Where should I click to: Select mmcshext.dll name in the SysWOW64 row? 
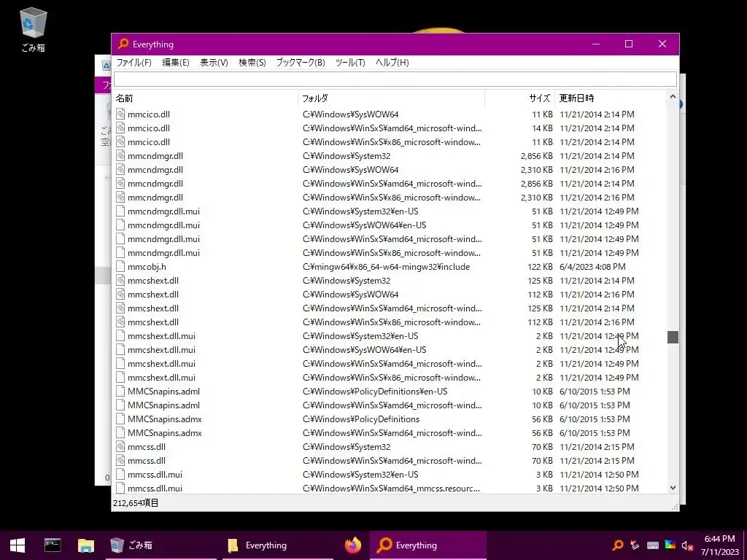point(153,295)
